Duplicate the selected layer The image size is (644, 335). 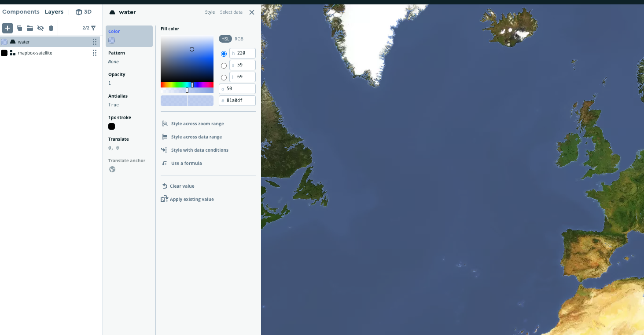click(x=19, y=28)
